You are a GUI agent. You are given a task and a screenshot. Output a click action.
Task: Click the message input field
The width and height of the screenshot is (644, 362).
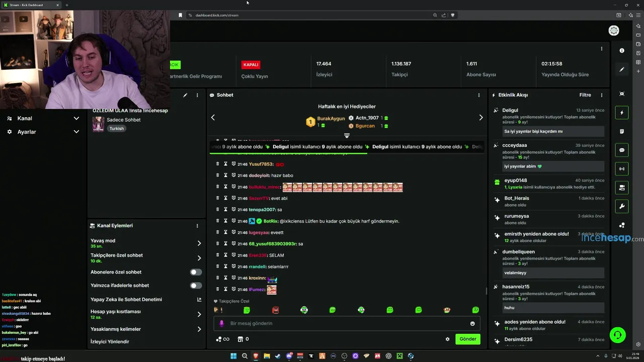pyautogui.click(x=347, y=323)
